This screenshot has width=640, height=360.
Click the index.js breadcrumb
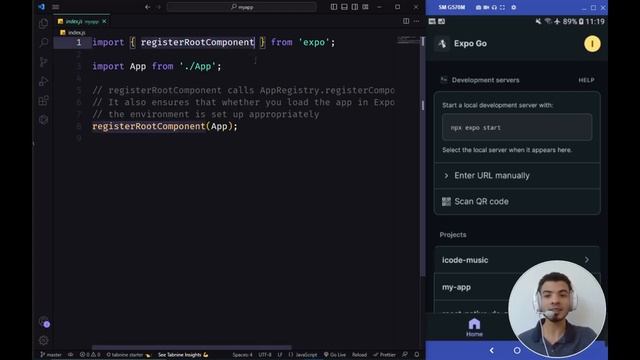(73, 33)
